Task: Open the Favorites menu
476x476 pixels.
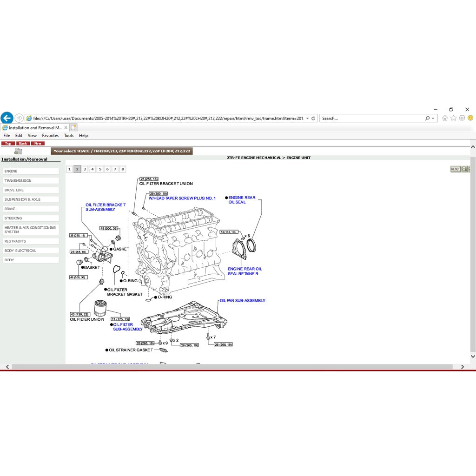Action: coord(50,136)
